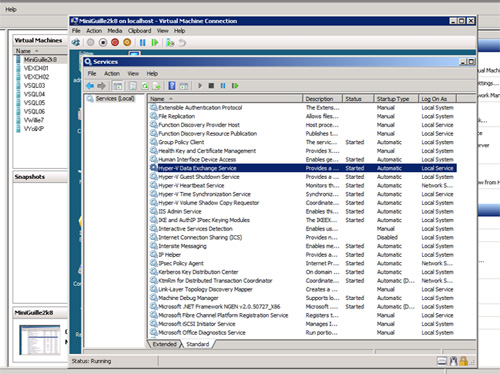Click the lock icon in VM status bar

pyautogui.click(x=463, y=361)
